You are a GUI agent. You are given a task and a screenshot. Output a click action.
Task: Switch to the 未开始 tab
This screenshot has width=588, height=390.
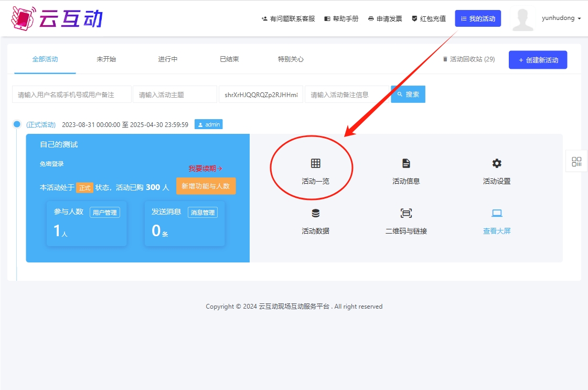(106, 59)
